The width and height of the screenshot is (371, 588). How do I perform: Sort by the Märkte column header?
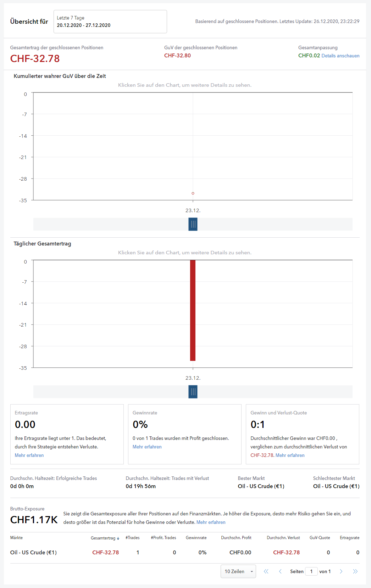[x=16, y=538]
